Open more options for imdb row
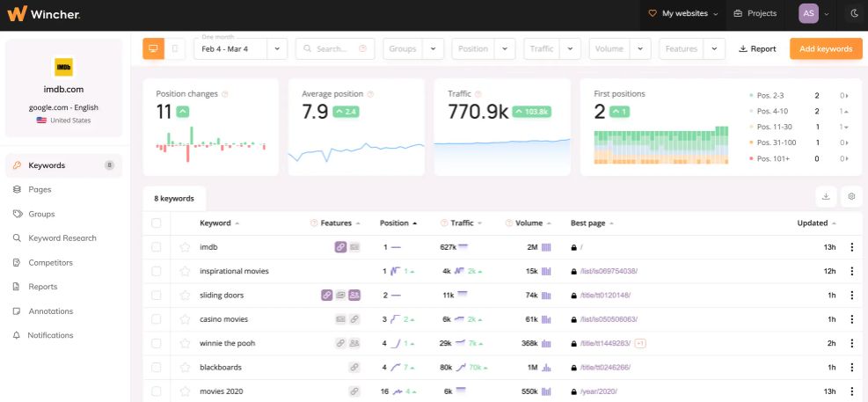Image resolution: width=868 pixels, height=402 pixels. coord(852,247)
